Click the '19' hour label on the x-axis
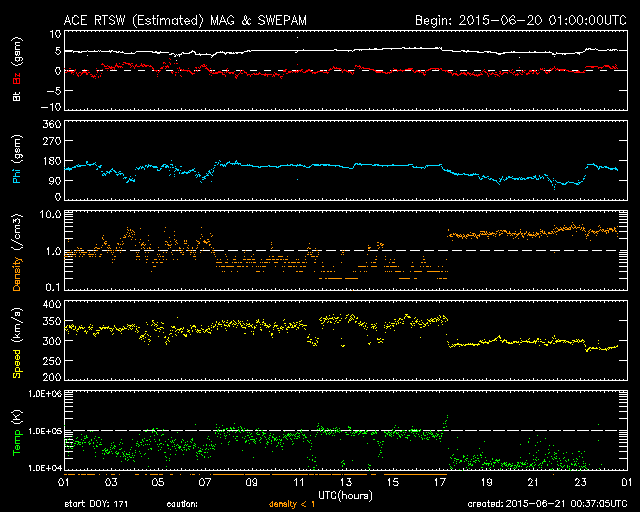The height and width of the screenshot is (512, 640). pos(487,483)
